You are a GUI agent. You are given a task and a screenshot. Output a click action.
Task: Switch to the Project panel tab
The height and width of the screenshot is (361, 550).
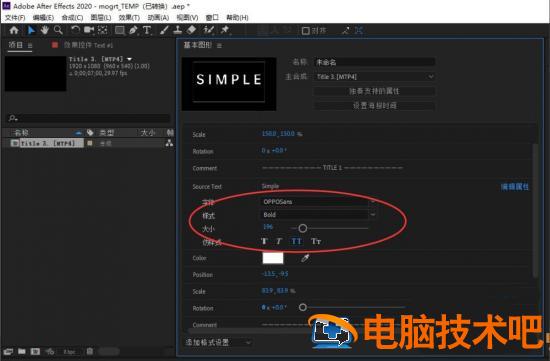pyautogui.click(x=16, y=45)
